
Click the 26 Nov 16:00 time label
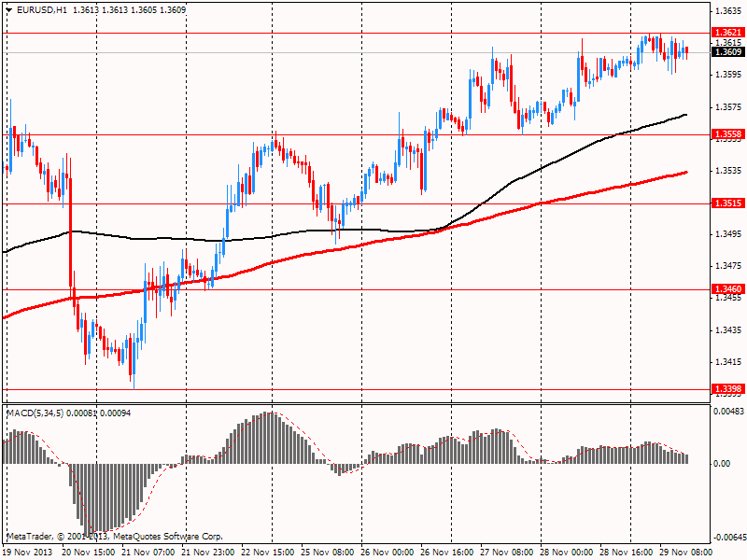click(447, 553)
